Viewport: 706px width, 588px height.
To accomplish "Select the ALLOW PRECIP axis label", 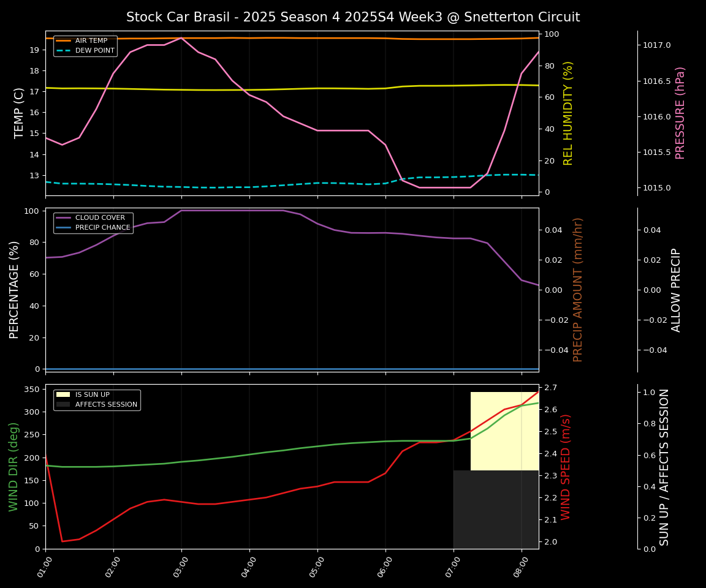I will [676, 290].
